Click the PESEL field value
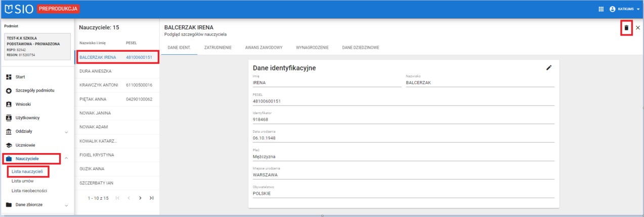 pos(267,101)
